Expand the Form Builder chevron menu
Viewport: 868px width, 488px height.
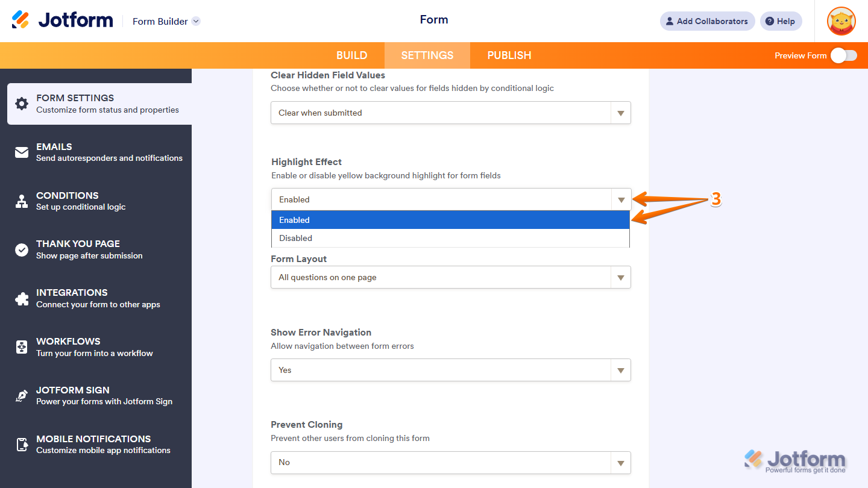pos(195,20)
